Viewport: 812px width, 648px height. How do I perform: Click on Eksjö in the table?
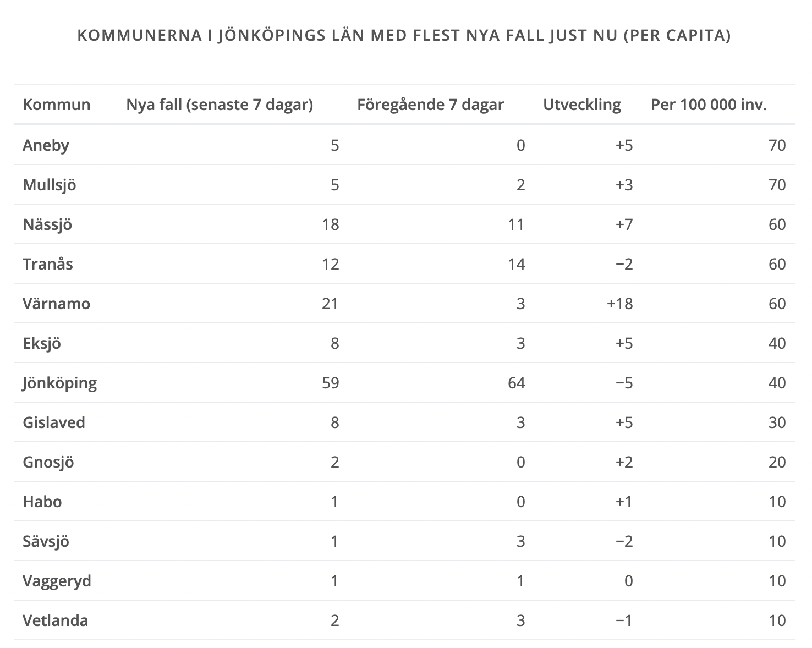point(42,343)
